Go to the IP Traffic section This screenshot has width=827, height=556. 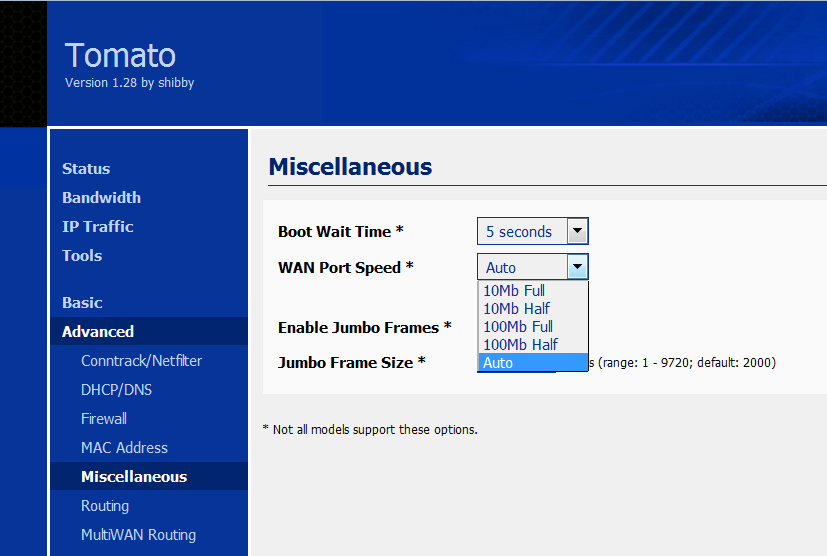click(x=98, y=227)
